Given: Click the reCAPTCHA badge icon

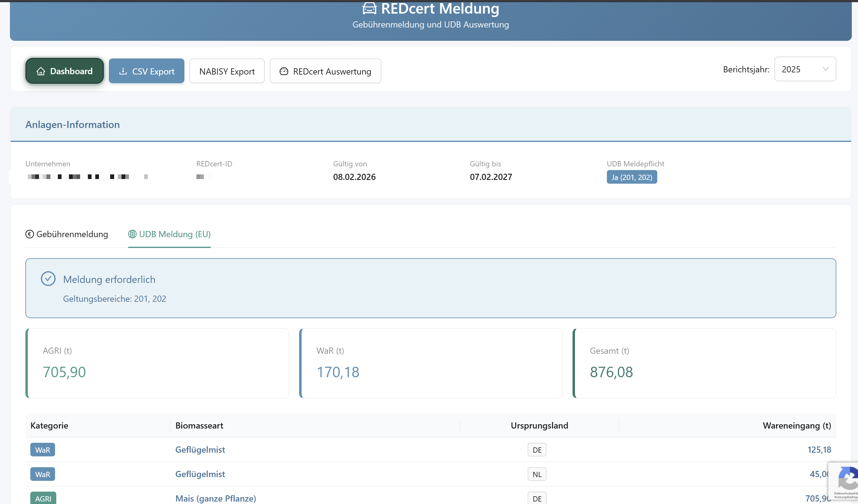Looking at the screenshot, I should tap(848, 478).
